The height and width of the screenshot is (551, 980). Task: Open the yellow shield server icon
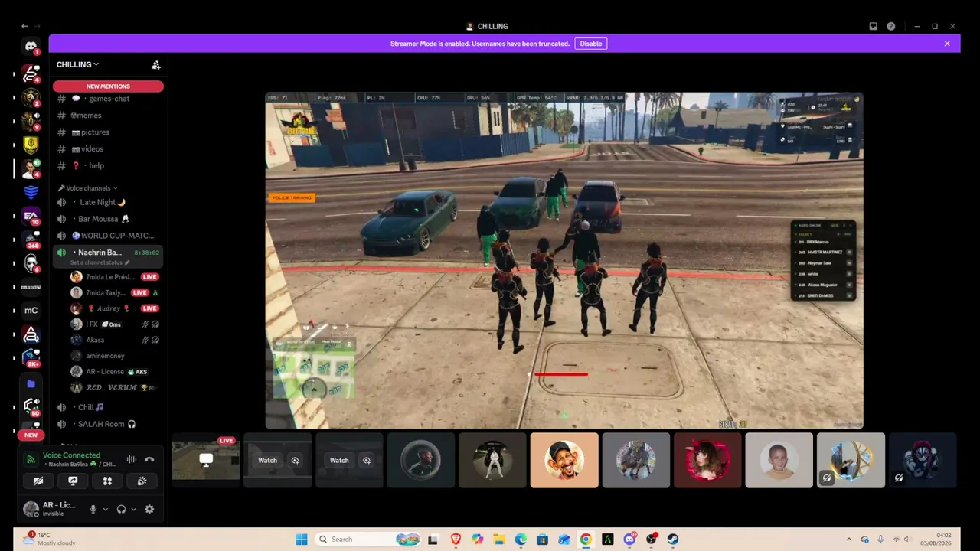click(31, 144)
